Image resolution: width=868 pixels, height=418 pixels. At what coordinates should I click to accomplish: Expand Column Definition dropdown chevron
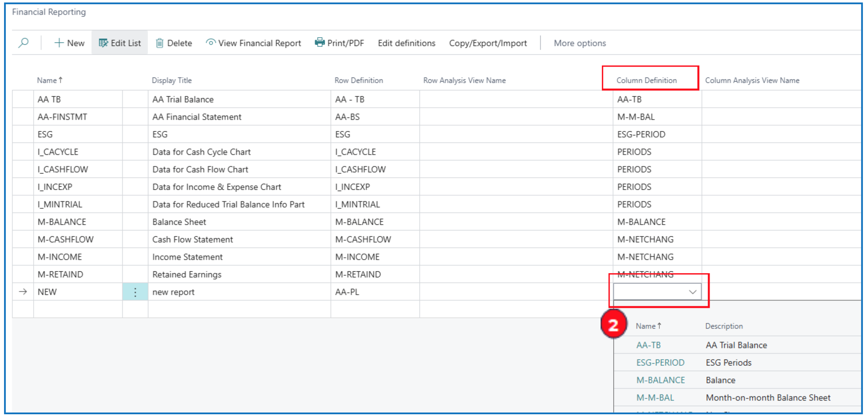pos(693,292)
